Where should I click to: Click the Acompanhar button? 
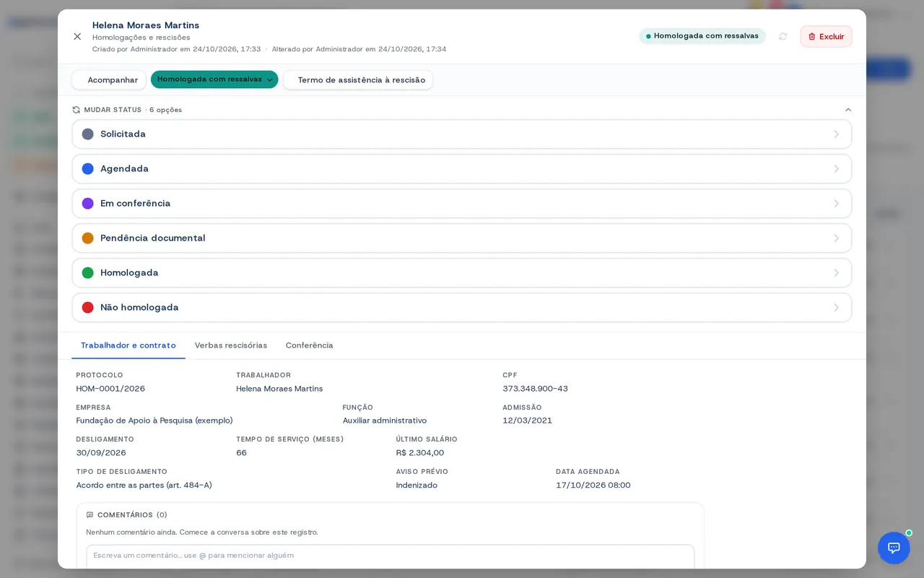tap(109, 80)
